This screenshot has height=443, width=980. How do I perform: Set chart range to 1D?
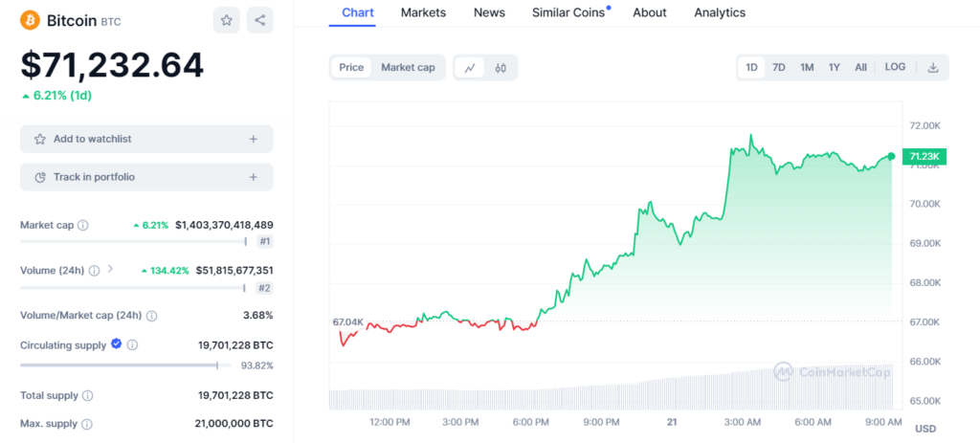point(751,68)
